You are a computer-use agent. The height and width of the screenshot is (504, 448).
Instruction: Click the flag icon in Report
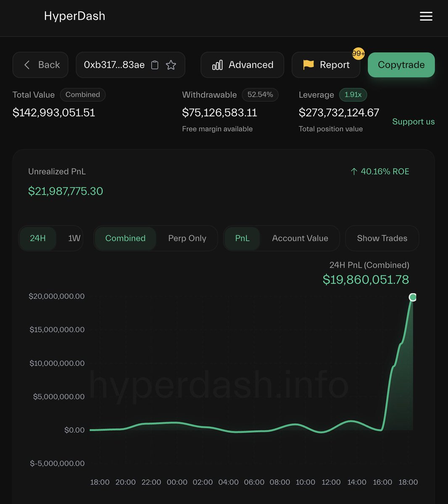pyautogui.click(x=308, y=65)
